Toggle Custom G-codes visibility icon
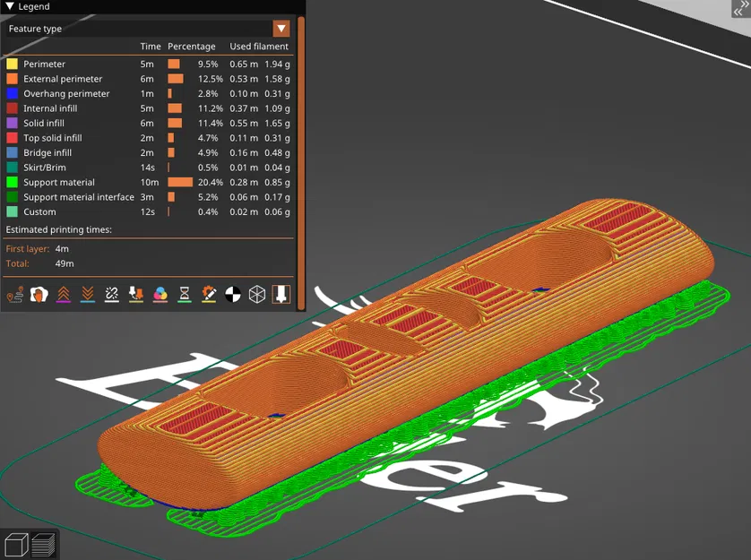751x560 pixels. tap(209, 294)
